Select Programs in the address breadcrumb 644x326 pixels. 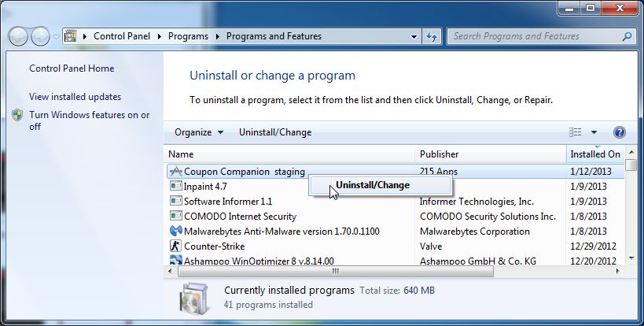tap(188, 36)
